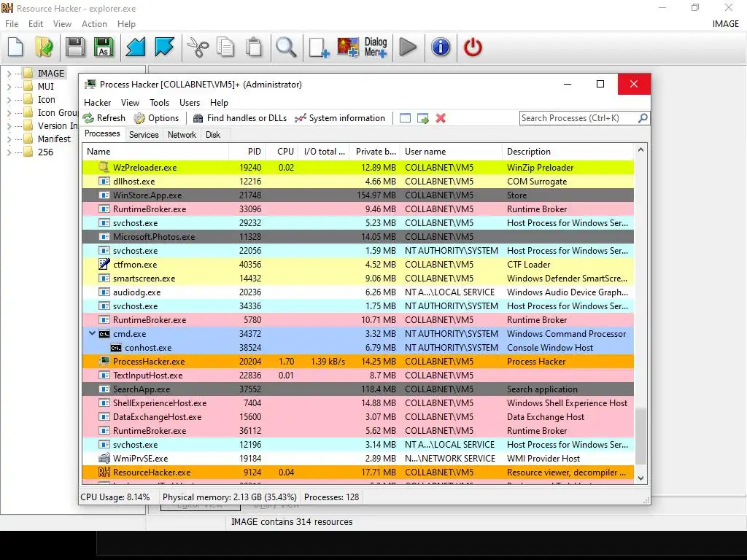The image size is (747, 560).
Task: Click the Add new resource icon
Action: click(x=319, y=47)
